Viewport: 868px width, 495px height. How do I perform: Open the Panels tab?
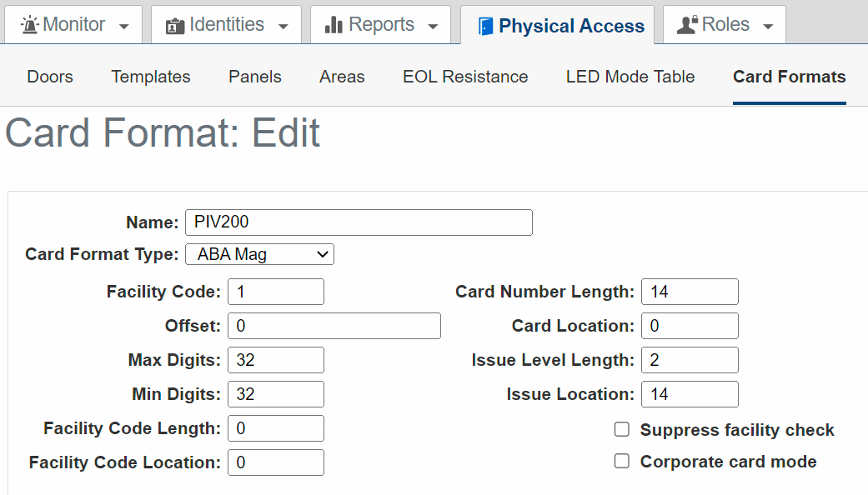tap(254, 77)
